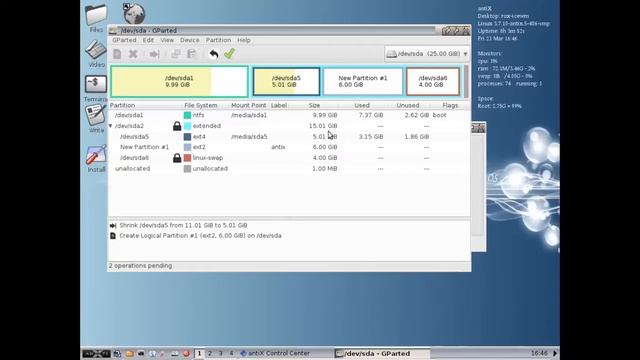
Task: Click the taskbar clock showing 16:46
Action: tap(539, 353)
